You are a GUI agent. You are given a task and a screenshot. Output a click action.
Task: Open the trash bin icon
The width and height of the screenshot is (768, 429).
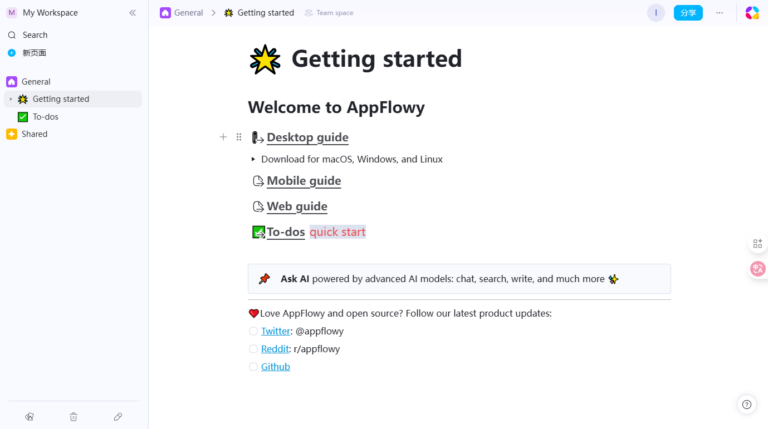[73, 417]
